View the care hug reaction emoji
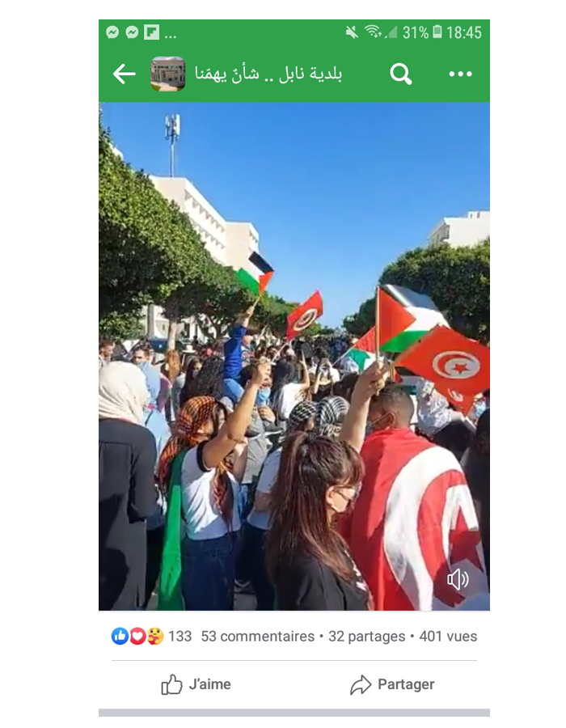The width and height of the screenshot is (566, 728). (x=155, y=636)
